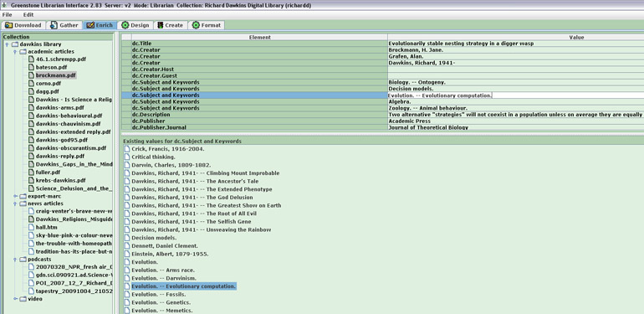The width and height of the screenshot is (644, 314).
Task: Select the Format tab
Action: [207, 25]
